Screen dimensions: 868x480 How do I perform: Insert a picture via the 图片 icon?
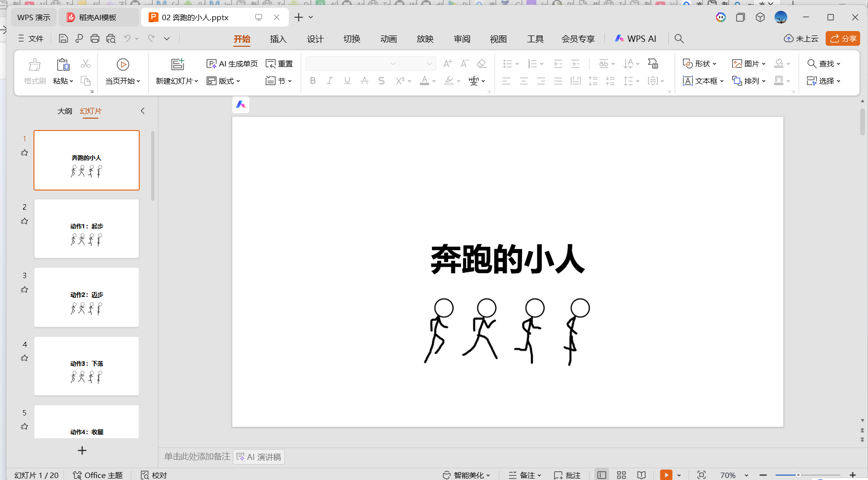tap(747, 64)
